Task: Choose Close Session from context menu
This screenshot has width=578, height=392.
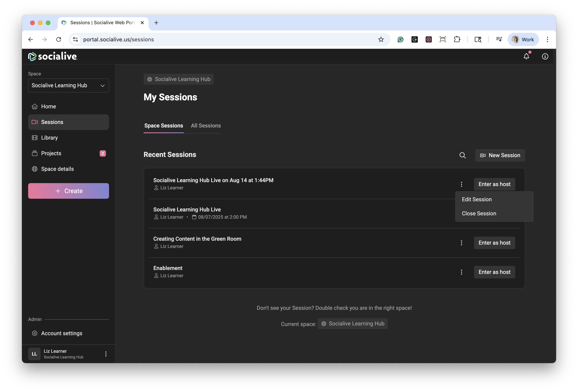Action: (x=479, y=213)
